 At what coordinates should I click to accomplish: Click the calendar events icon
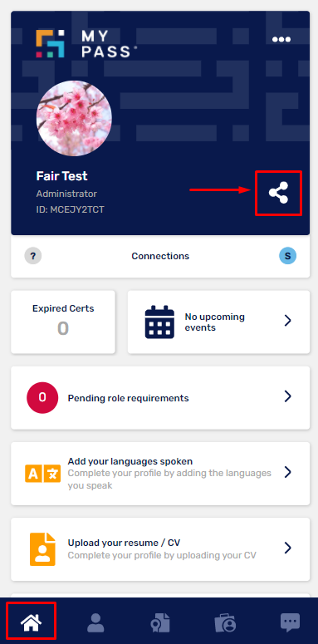(159, 322)
